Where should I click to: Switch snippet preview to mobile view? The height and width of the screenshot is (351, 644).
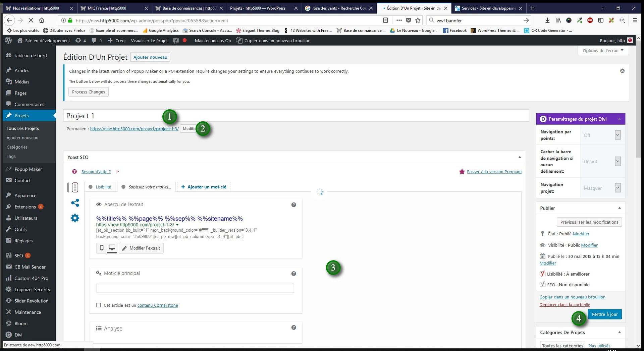point(102,248)
